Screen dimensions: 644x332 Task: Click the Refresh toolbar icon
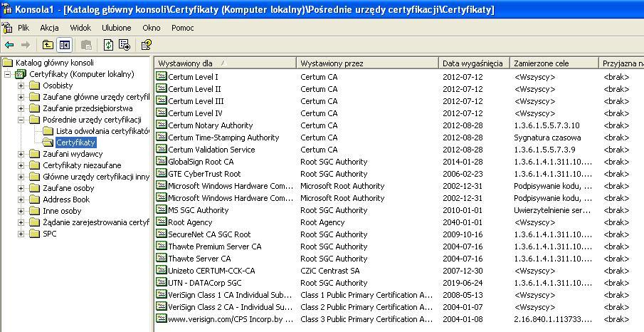(x=108, y=45)
